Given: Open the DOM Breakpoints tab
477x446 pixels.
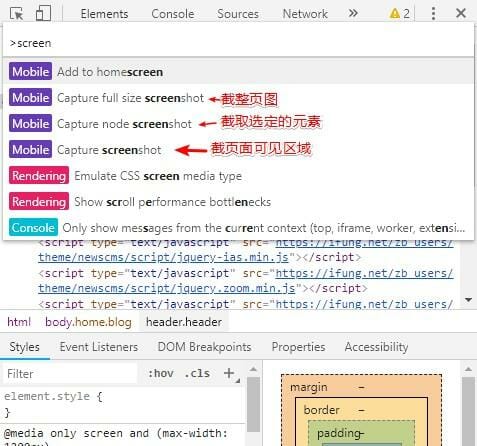Looking at the screenshot, I should click(x=204, y=347).
